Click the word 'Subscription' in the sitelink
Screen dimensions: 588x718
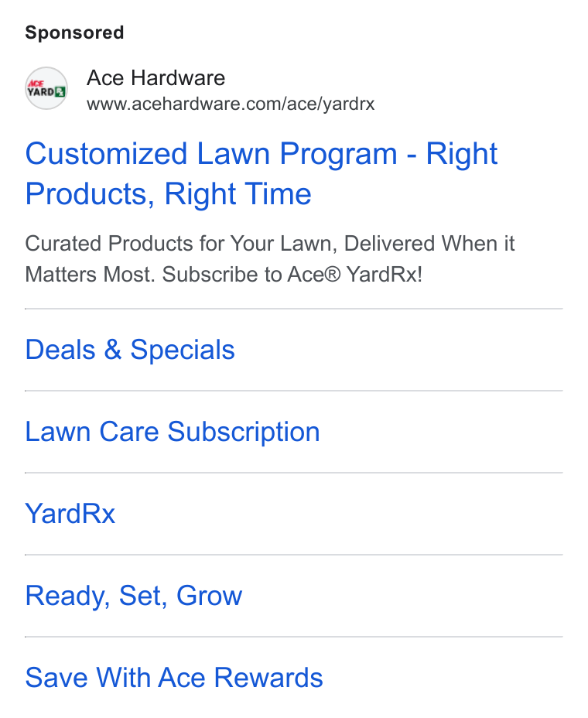point(244,432)
